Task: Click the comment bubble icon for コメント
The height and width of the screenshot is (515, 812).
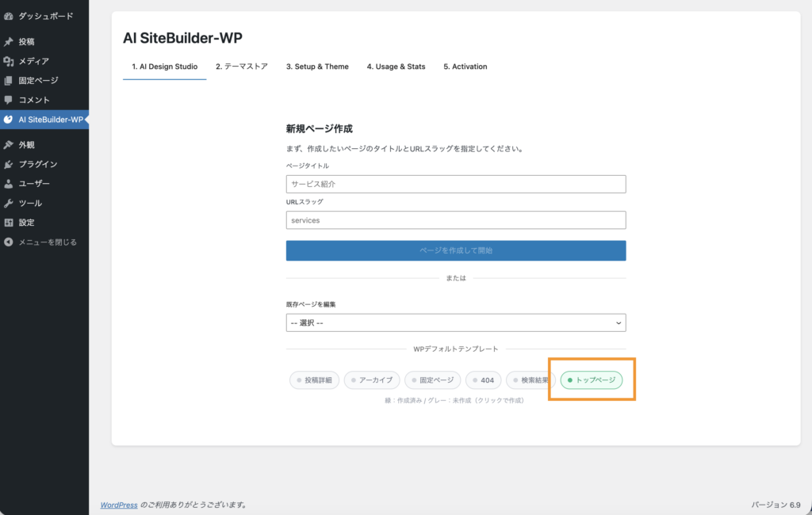Action: (x=8, y=100)
